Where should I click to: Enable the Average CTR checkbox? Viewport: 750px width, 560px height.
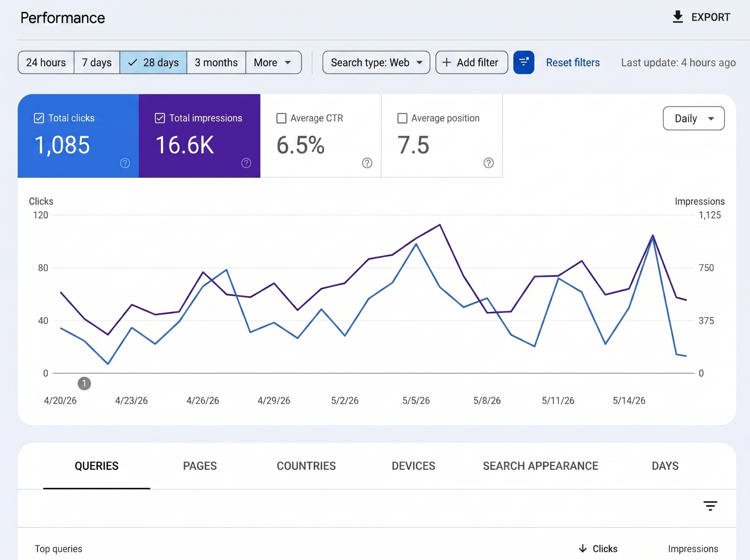pos(281,118)
